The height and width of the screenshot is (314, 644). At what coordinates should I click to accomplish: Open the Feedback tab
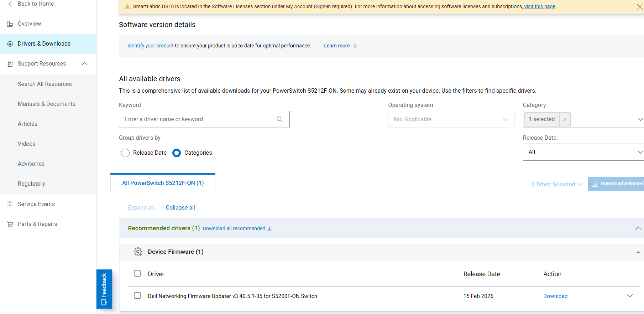104,289
